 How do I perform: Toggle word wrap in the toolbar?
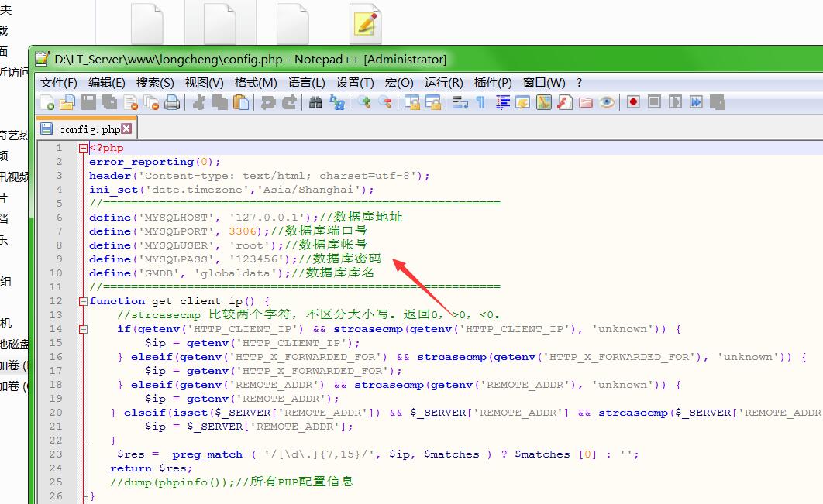pos(460,102)
